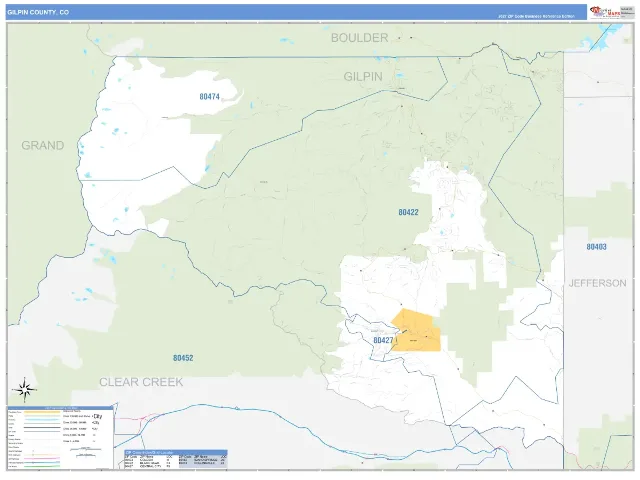Click the compass rose symbol
The height and width of the screenshot is (480, 640).
pos(24,390)
